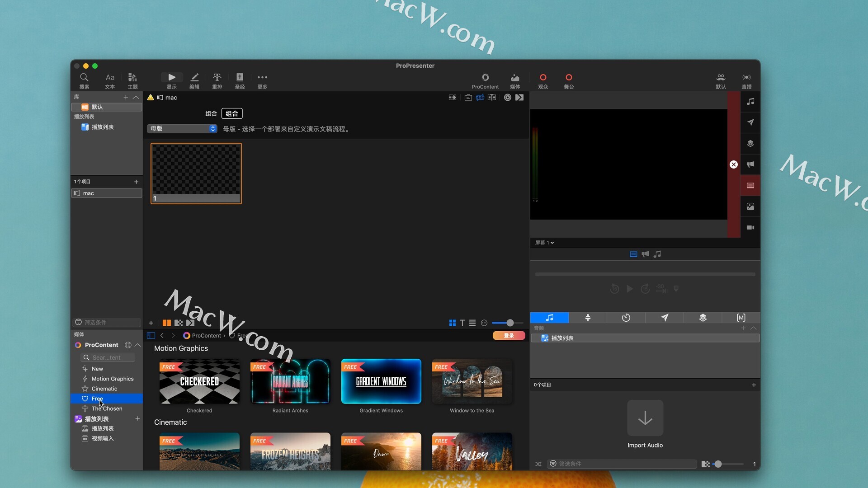The width and height of the screenshot is (868, 488).
Task: Add a new library with plus
Action: (126, 97)
